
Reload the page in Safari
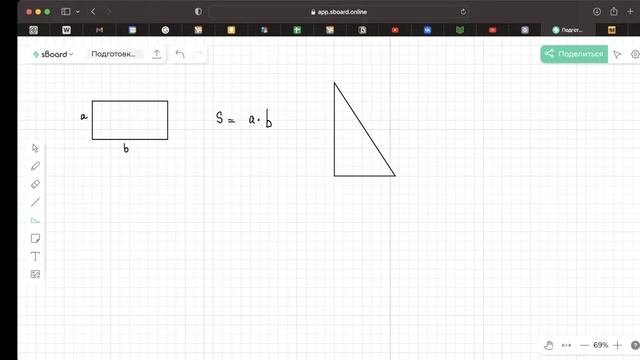(x=463, y=12)
